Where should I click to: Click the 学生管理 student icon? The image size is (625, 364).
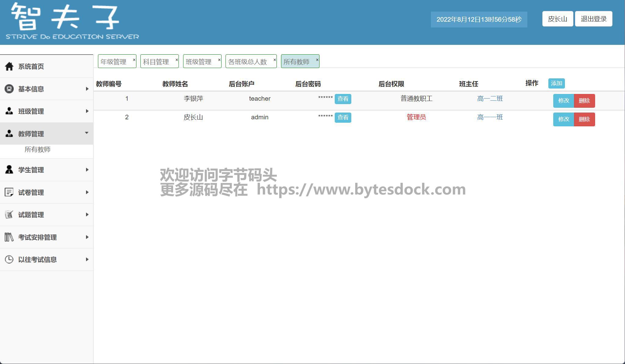(x=9, y=170)
